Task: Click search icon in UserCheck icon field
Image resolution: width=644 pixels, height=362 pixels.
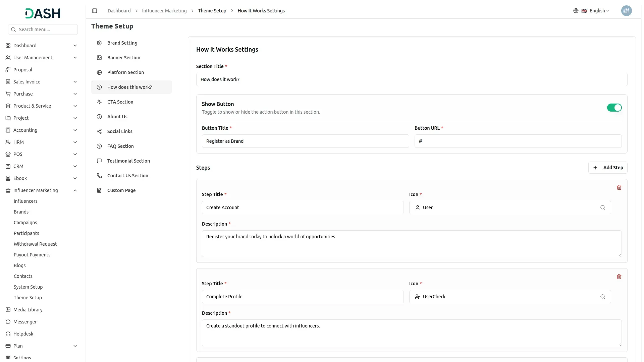Action: coord(603,297)
